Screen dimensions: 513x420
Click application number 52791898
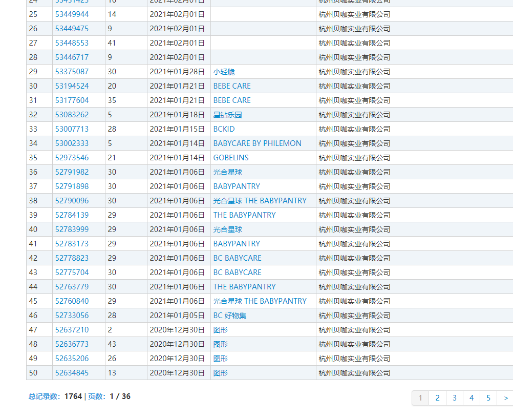click(72, 186)
